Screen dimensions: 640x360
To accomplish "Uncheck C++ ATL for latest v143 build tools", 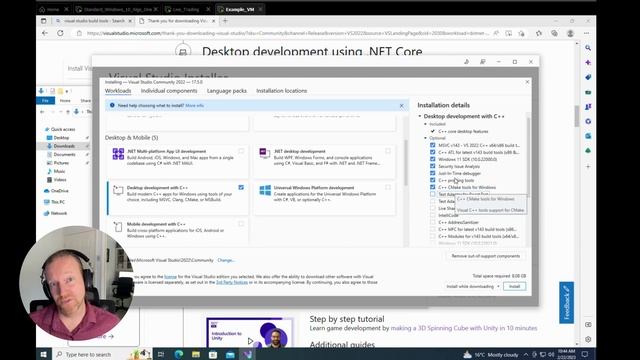I will coord(433,152).
